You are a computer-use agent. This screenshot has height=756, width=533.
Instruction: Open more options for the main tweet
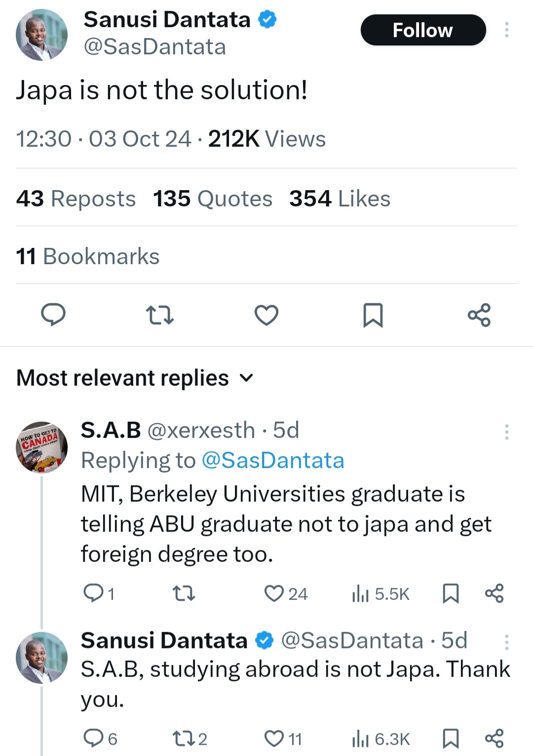click(506, 30)
